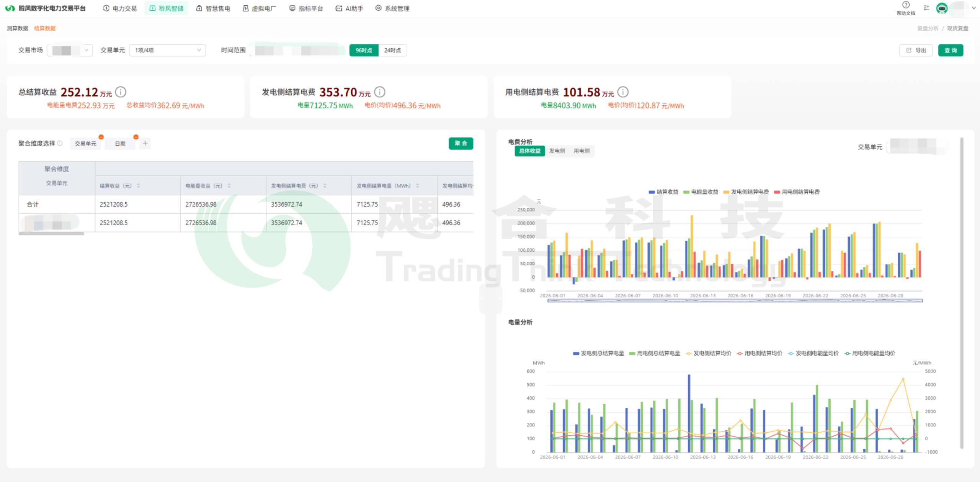Toggle 发电侧结算均价 legend series
Viewport: 980px width, 482px height.
[708, 353]
